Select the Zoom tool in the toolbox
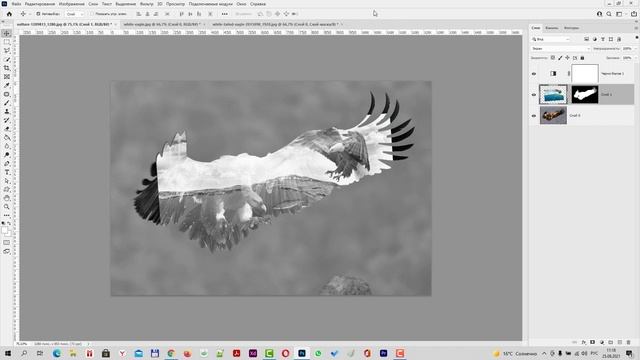The width and height of the screenshot is (640, 360). [7, 207]
